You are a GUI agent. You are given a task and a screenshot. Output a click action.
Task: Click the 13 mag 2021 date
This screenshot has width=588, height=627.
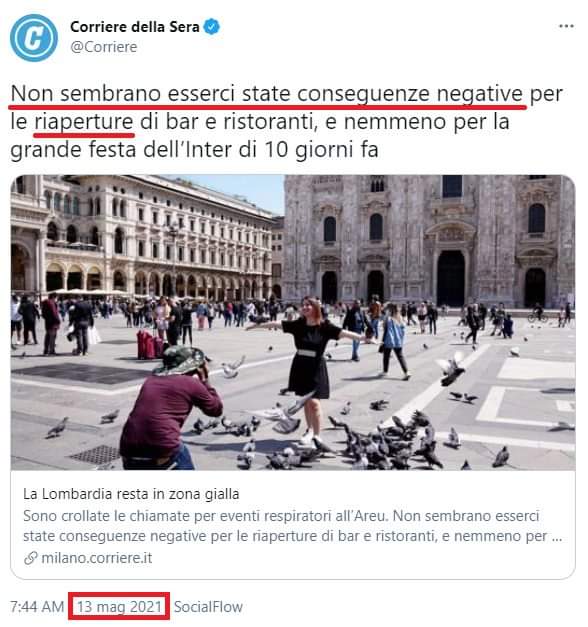coord(119,607)
